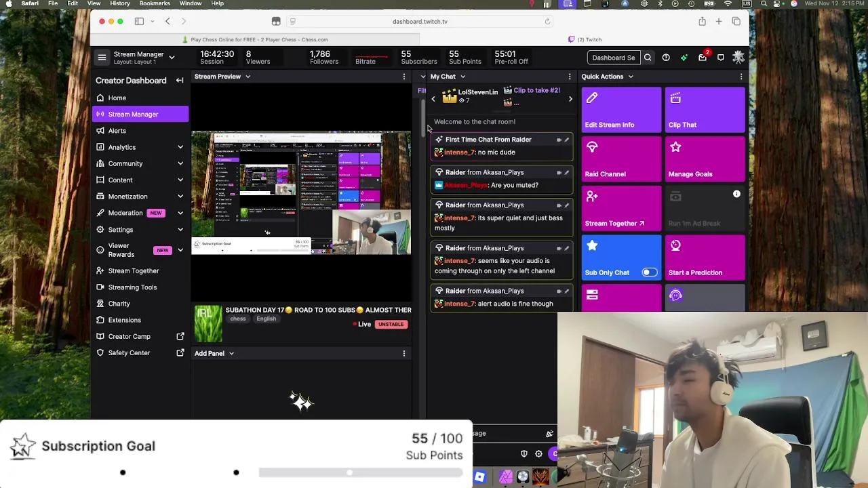Open Stream Preview panel options dots
Viewport: 868px width, 488px height.
pyautogui.click(x=404, y=77)
